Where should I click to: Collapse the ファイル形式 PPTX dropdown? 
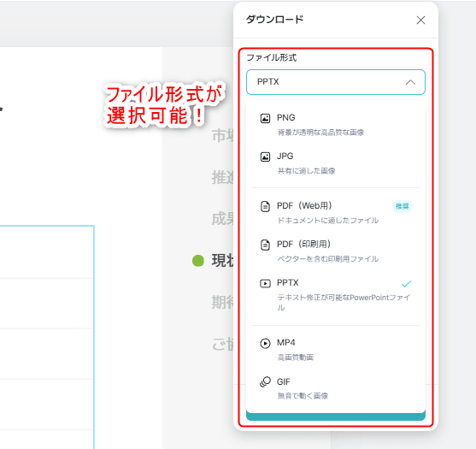point(336,82)
